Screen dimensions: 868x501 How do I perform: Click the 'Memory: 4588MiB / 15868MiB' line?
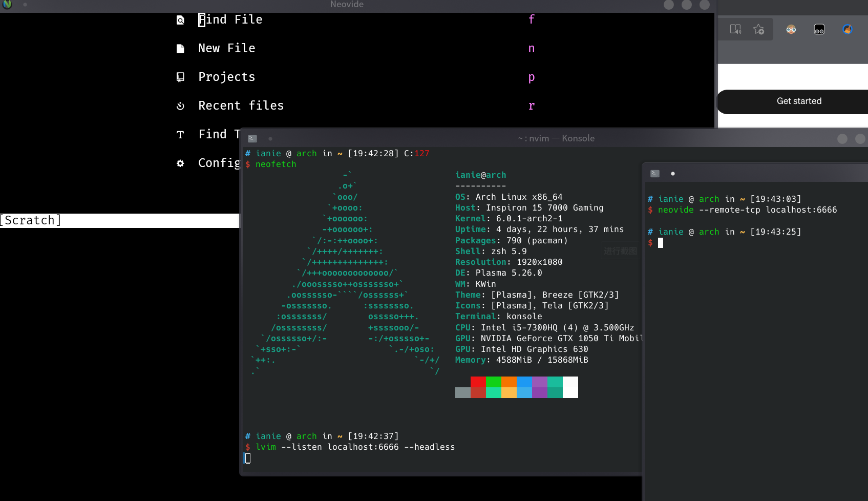click(522, 360)
